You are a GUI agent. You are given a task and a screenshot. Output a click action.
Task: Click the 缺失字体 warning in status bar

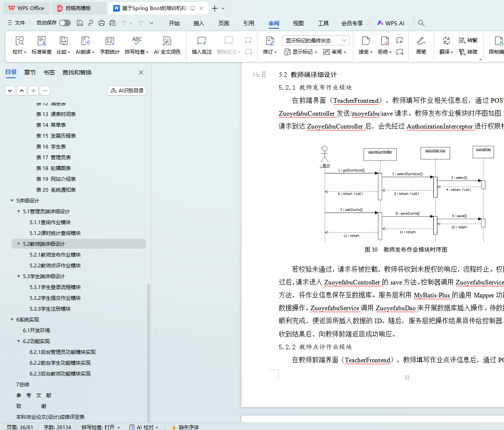pos(185,427)
